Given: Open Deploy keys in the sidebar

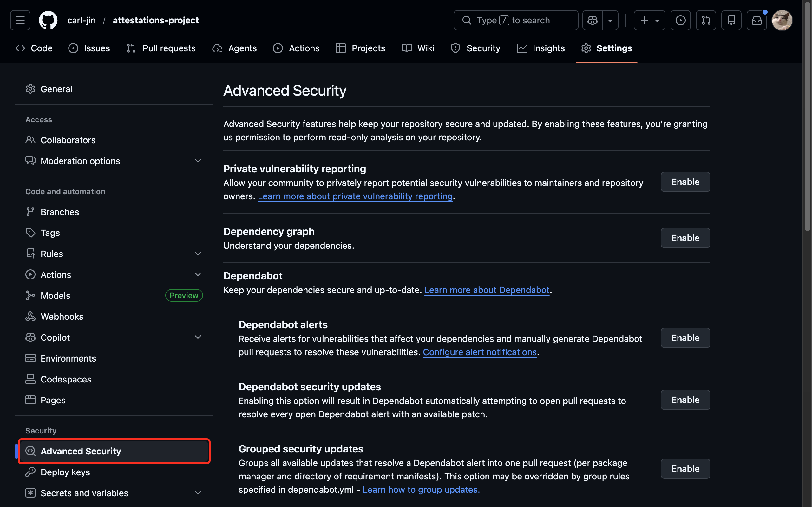Looking at the screenshot, I should click(65, 472).
